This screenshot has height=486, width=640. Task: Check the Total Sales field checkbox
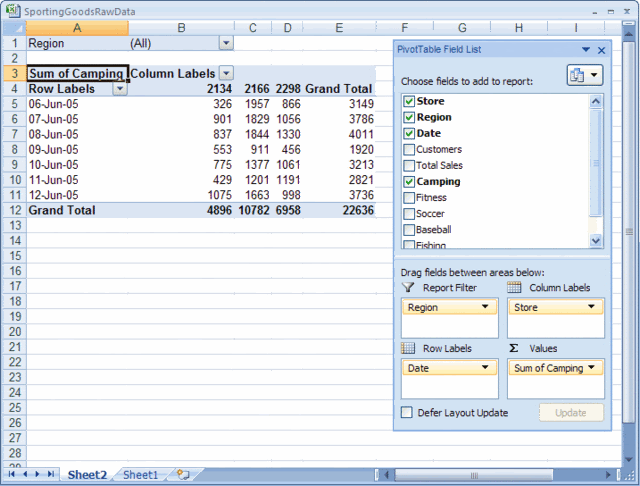tap(409, 166)
